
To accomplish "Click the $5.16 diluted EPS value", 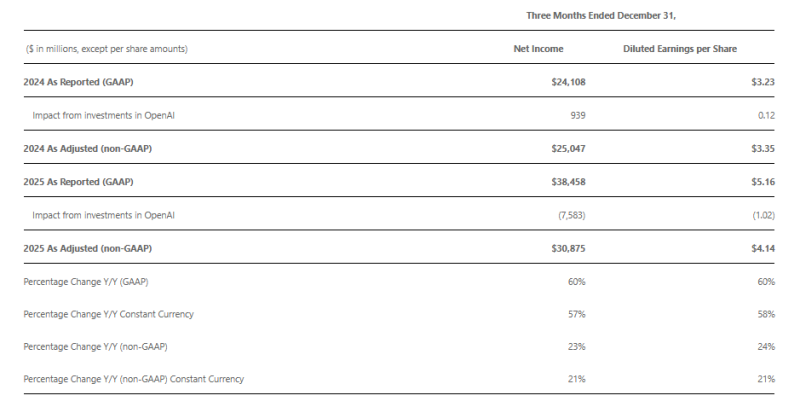I will coord(764,182).
